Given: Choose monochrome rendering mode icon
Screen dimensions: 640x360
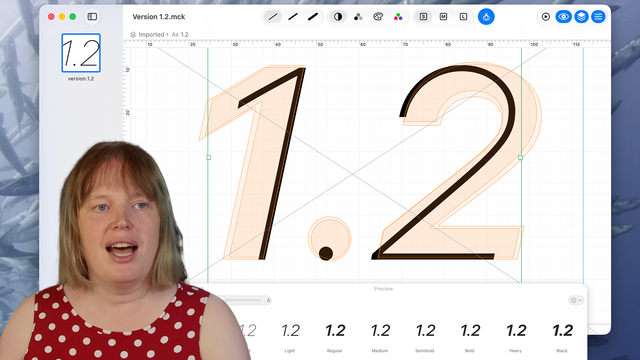Looking at the screenshot, I should coord(338,17).
